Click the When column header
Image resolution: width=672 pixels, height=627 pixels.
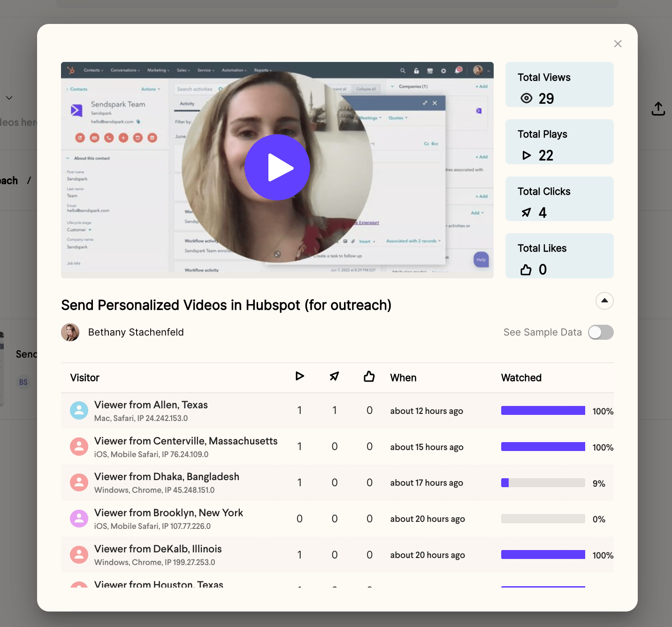pyautogui.click(x=403, y=378)
